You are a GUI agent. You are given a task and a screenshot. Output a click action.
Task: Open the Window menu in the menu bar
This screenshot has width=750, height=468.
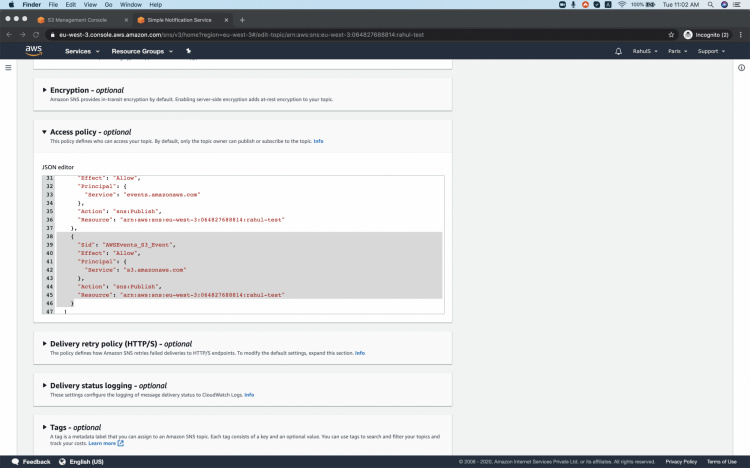130,5
